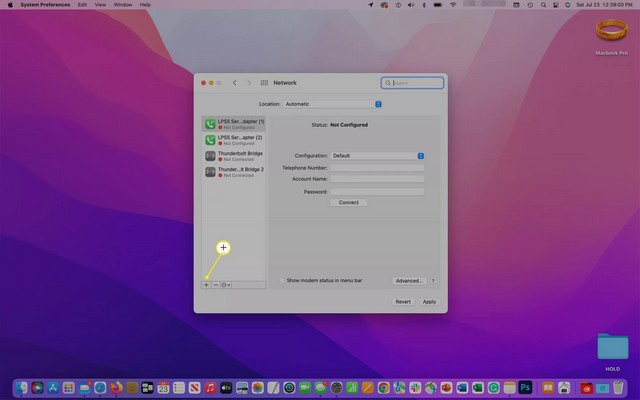Open PowerPoint from the Dock
Screen dimensions: 640x400
click(447, 387)
